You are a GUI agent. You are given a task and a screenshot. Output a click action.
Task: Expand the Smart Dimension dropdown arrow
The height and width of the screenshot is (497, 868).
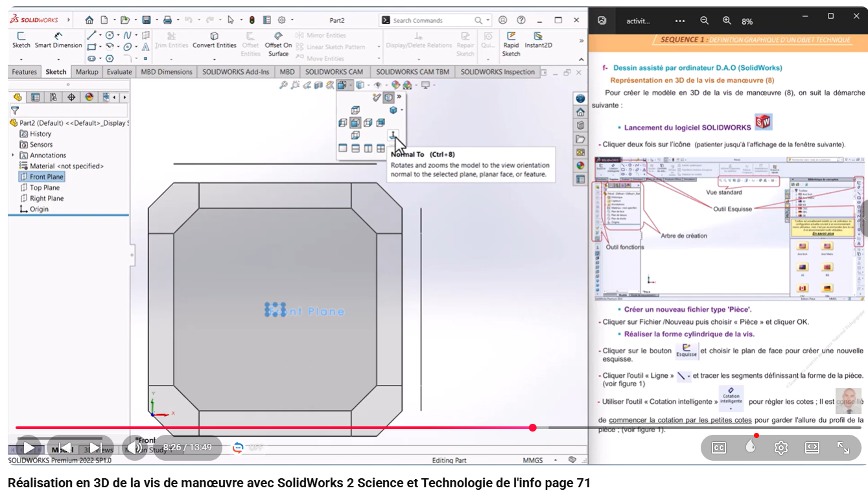pos(58,59)
